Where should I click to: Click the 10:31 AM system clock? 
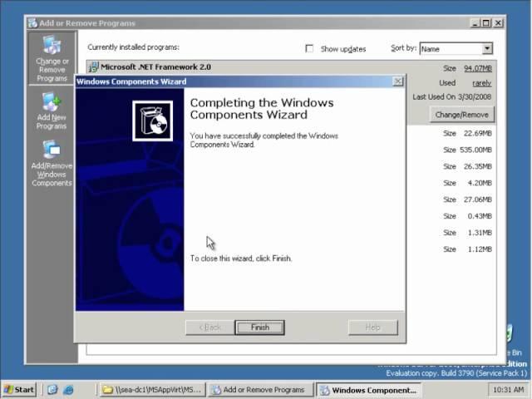pyautogui.click(x=508, y=390)
